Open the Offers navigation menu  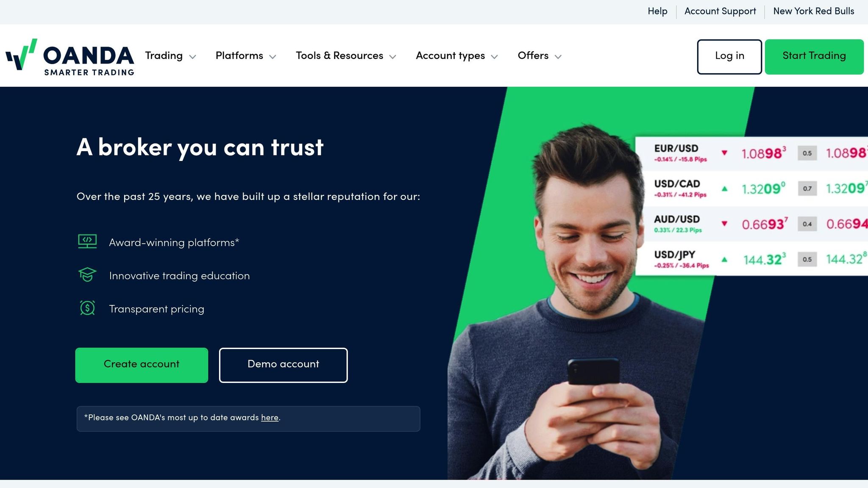point(540,56)
